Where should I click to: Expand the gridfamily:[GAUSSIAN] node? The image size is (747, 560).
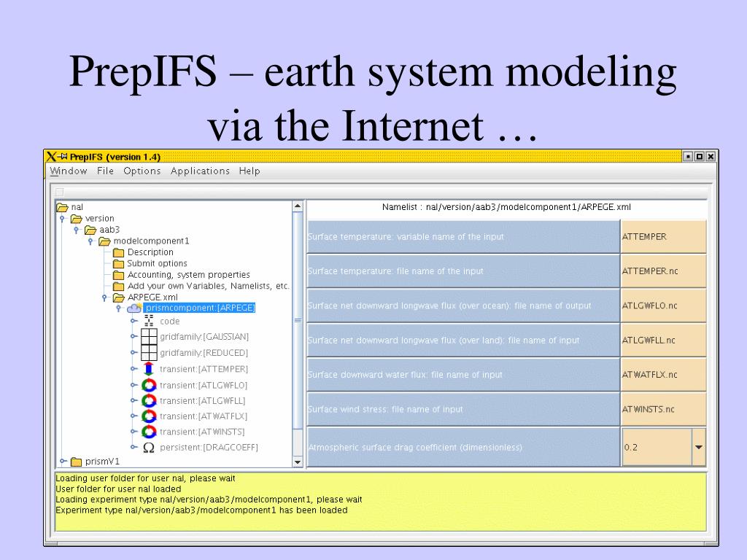(x=134, y=337)
